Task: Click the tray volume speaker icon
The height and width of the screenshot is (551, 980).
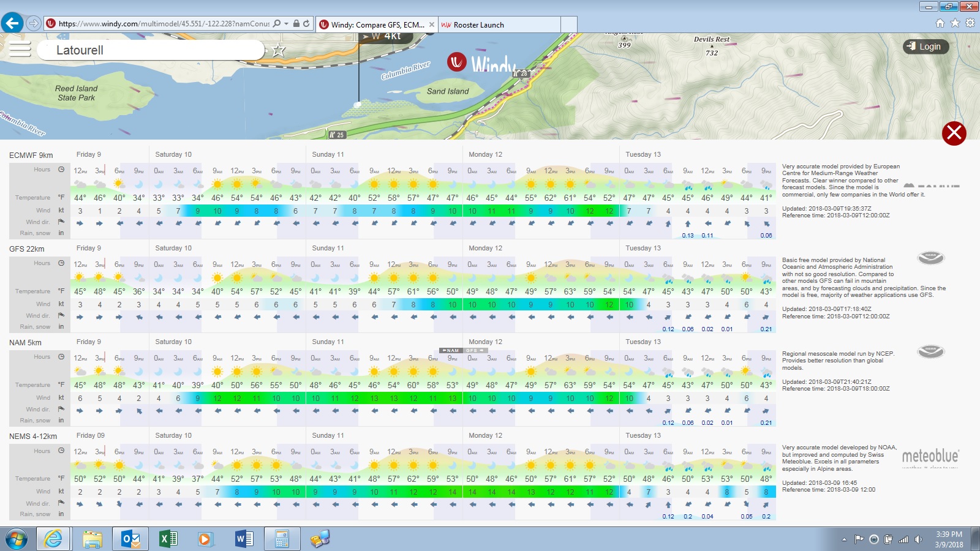Action: point(918,539)
